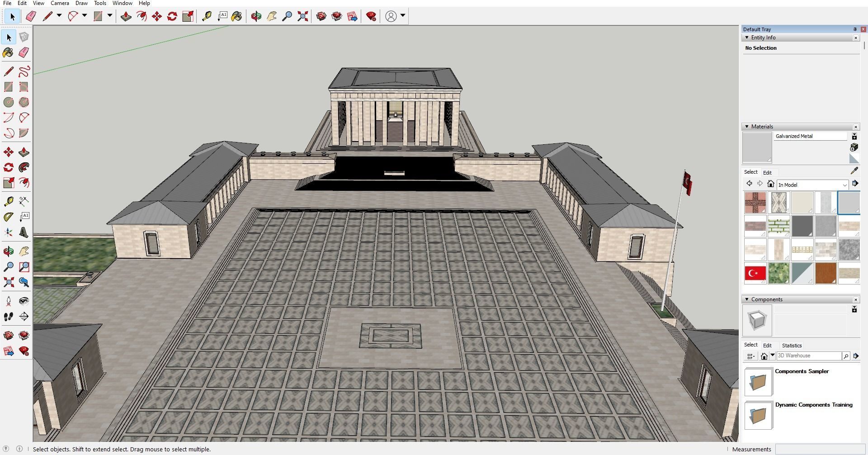This screenshot has height=455, width=868.
Task: Pick the Sample Paint eyedropper
Action: [x=854, y=171]
